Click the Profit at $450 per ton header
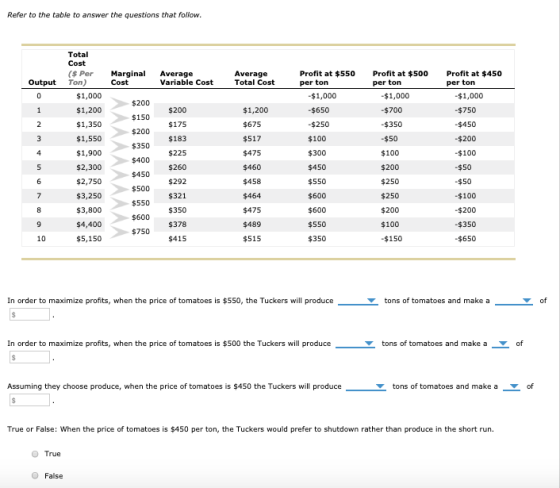This screenshot has height=488, width=560. (x=474, y=78)
